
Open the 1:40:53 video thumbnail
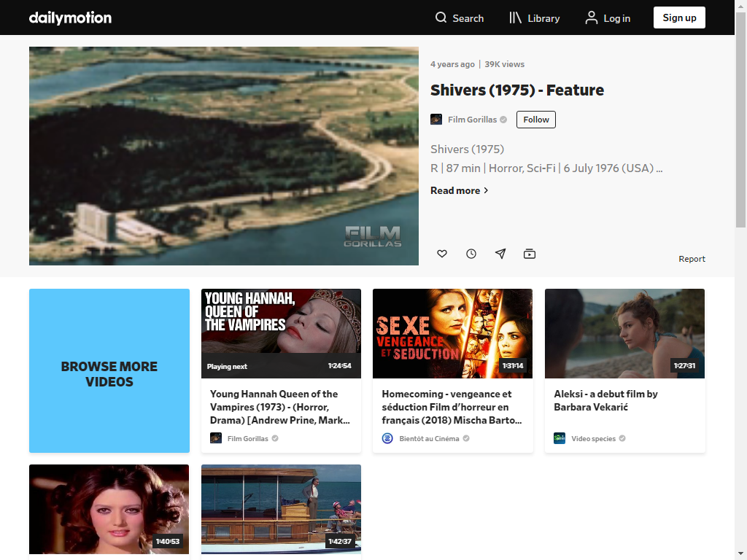point(109,509)
